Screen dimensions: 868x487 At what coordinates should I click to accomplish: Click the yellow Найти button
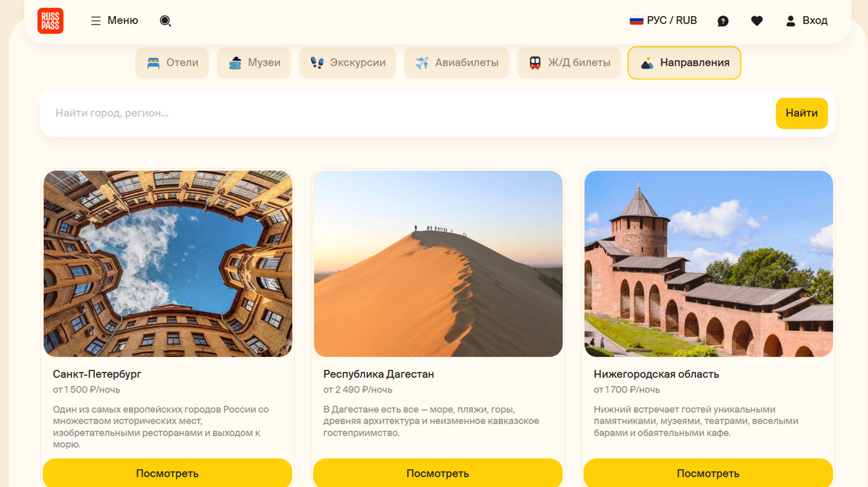click(x=802, y=113)
